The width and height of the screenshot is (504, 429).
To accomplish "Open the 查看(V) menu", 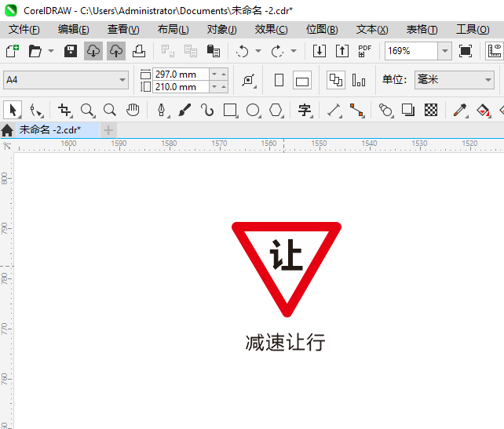I will pyautogui.click(x=123, y=30).
